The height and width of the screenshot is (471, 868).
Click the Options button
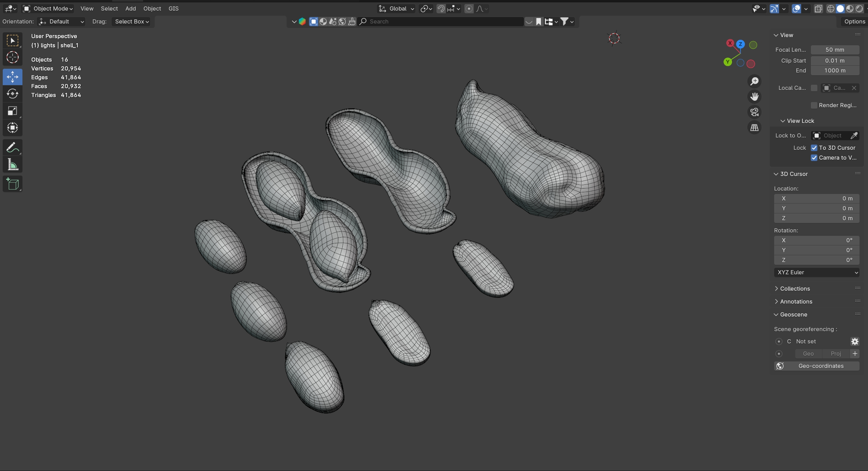tap(854, 21)
